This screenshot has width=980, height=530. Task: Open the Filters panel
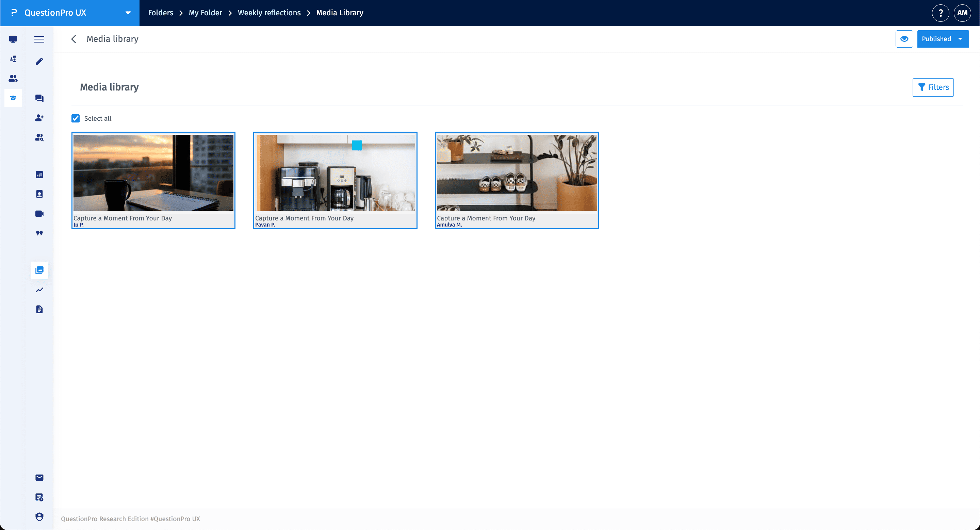coord(933,87)
